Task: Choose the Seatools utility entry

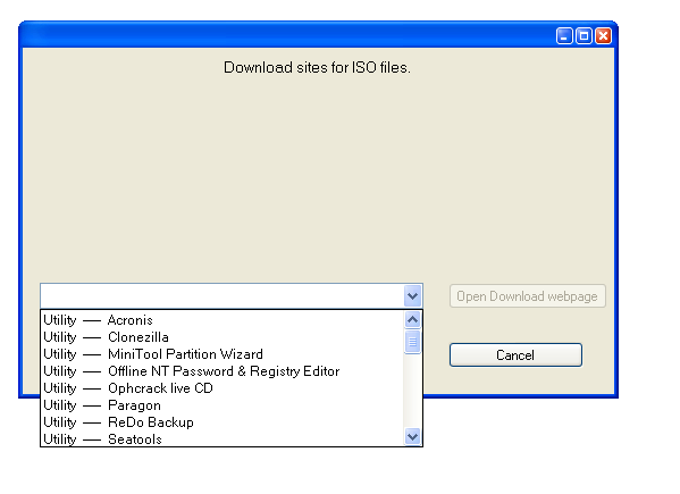Action: point(222,438)
